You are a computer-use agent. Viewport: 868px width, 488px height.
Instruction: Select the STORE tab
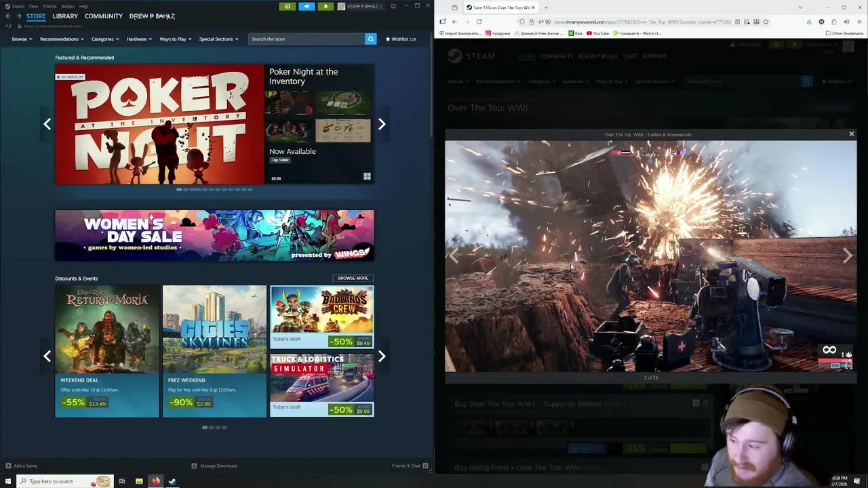[36, 16]
